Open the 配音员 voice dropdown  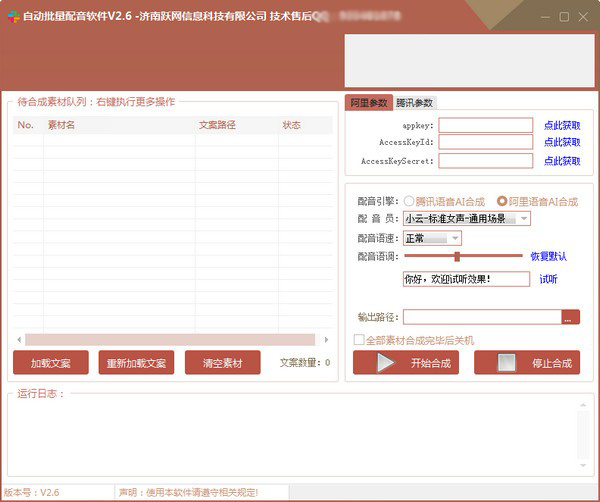467,218
